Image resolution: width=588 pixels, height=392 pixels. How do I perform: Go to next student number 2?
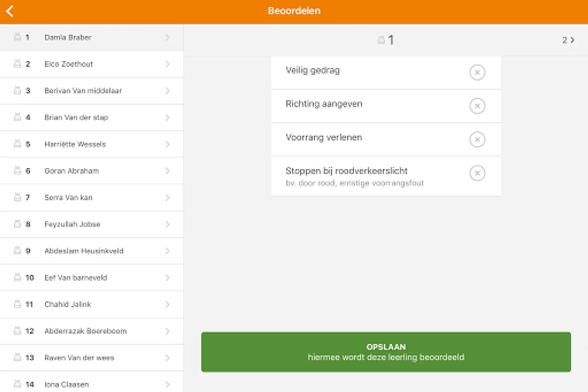(x=568, y=40)
